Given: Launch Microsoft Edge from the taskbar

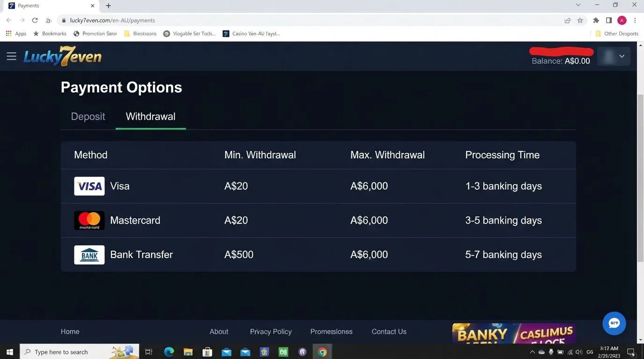Looking at the screenshot, I should click(x=169, y=352).
